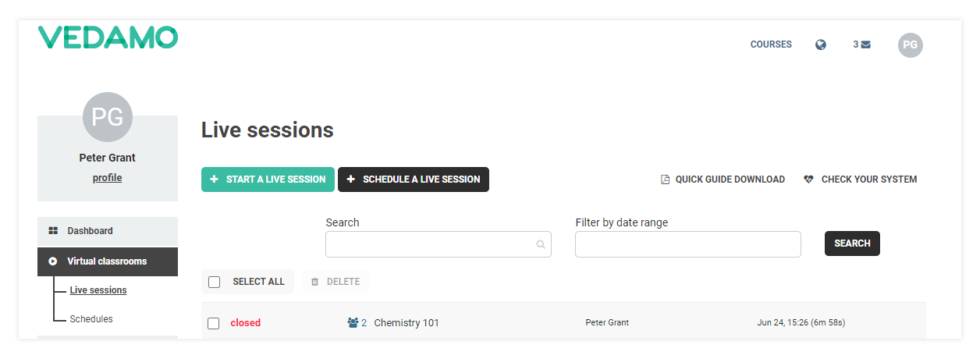Screen dimensions: 980x359
Task: Select Schedules in the sidebar
Action: pyautogui.click(x=91, y=319)
